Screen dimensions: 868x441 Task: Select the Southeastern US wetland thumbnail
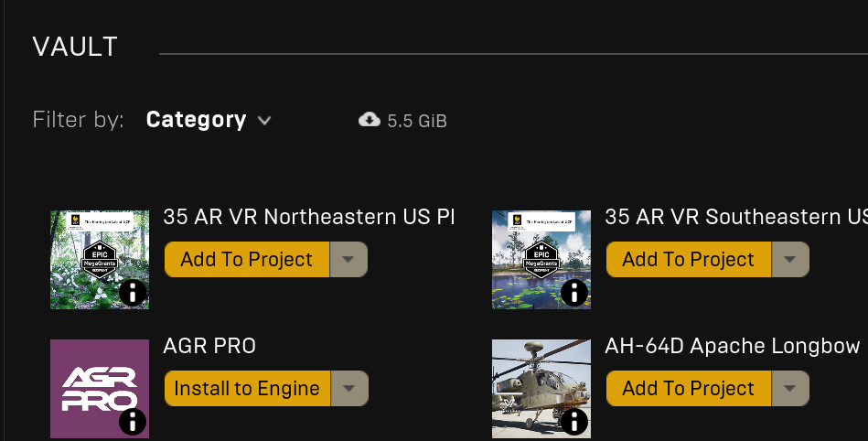pyautogui.click(x=541, y=259)
